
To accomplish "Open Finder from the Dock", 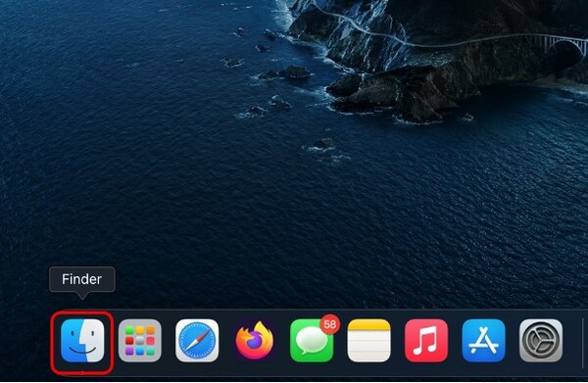I will 82,341.
